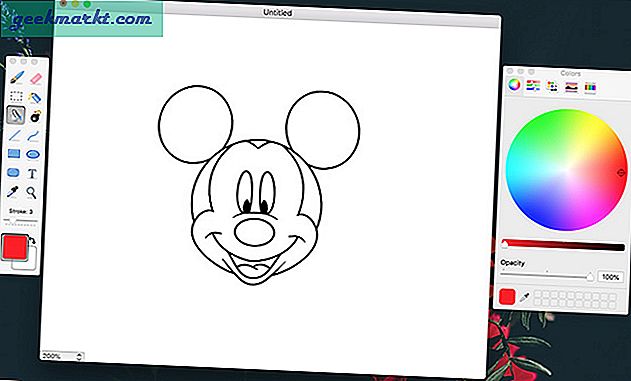The width and height of the screenshot is (631, 381).
Task: Switch to Color Wheel tab
Action: pos(514,84)
